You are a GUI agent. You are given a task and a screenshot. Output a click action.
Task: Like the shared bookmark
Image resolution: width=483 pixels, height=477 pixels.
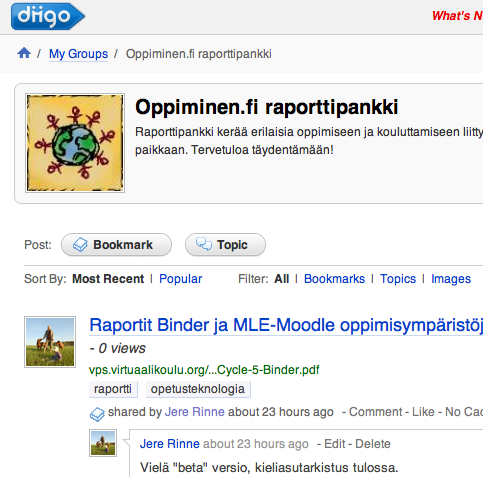pyautogui.click(x=423, y=412)
